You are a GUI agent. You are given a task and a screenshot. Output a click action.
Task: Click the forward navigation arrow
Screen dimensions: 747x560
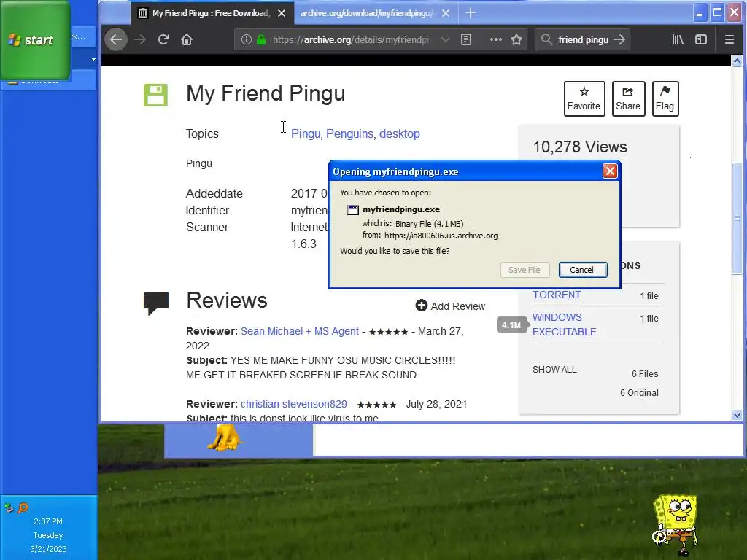click(x=140, y=39)
